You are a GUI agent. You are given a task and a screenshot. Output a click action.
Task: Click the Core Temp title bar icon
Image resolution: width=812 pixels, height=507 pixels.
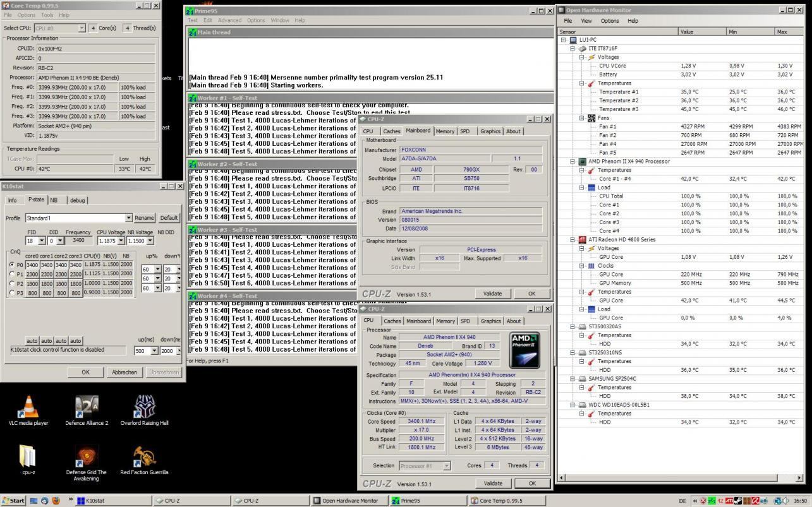[6, 6]
